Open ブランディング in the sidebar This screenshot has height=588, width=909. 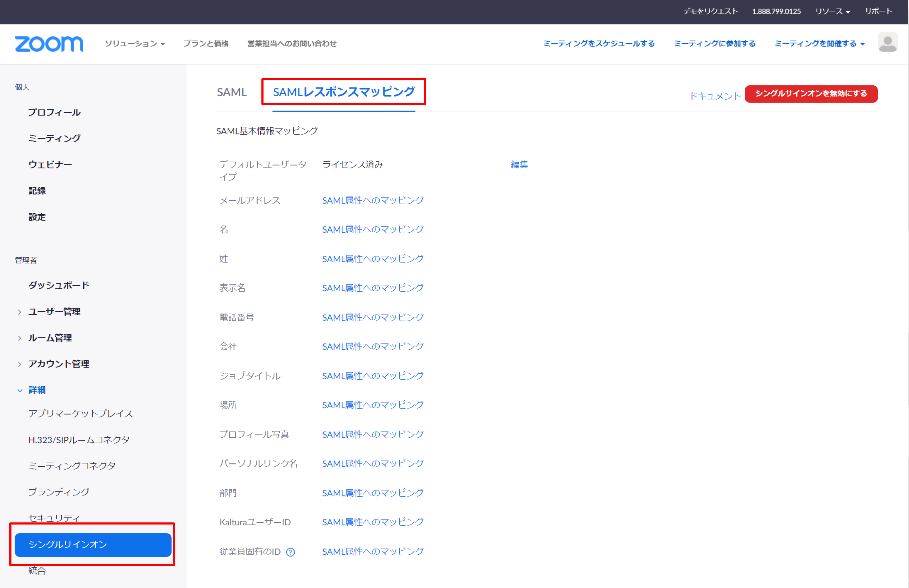(59, 492)
